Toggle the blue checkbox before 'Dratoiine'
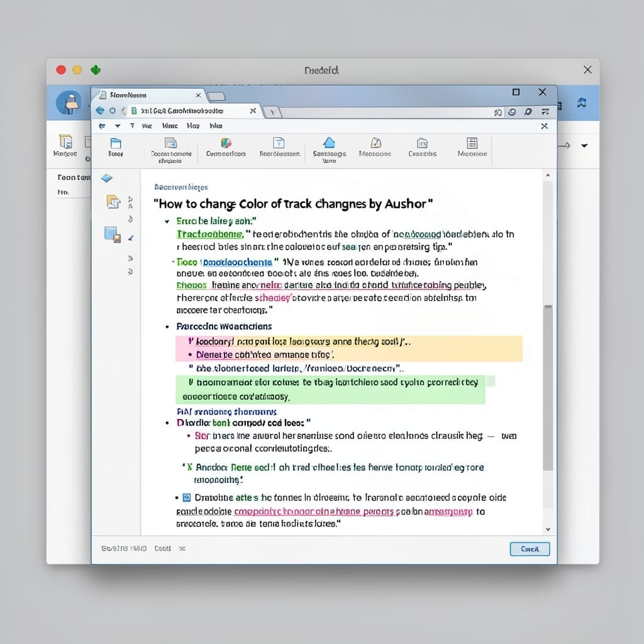Viewport: 644px width, 644px height. [186, 498]
